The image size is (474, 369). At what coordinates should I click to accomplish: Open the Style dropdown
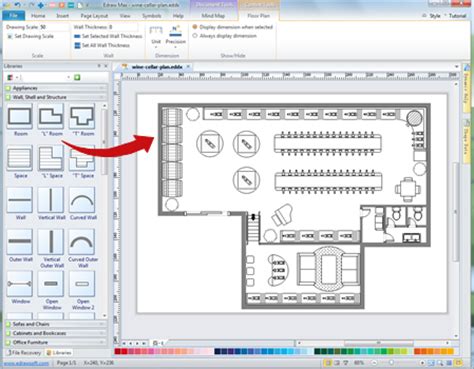434,16
